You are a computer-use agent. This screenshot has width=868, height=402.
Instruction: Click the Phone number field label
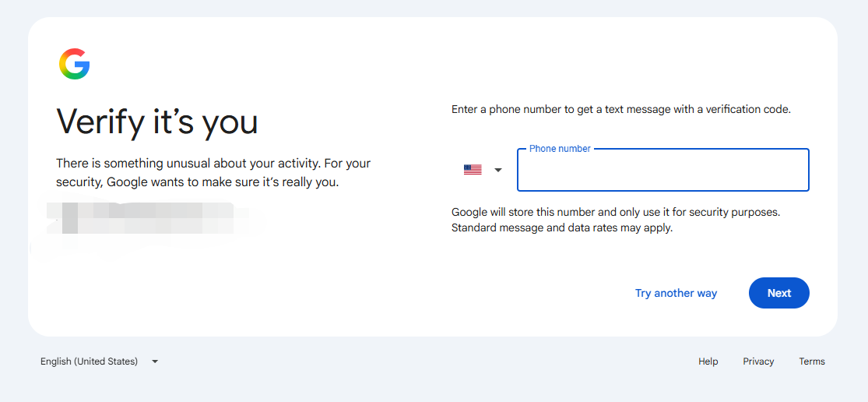(560, 148)
